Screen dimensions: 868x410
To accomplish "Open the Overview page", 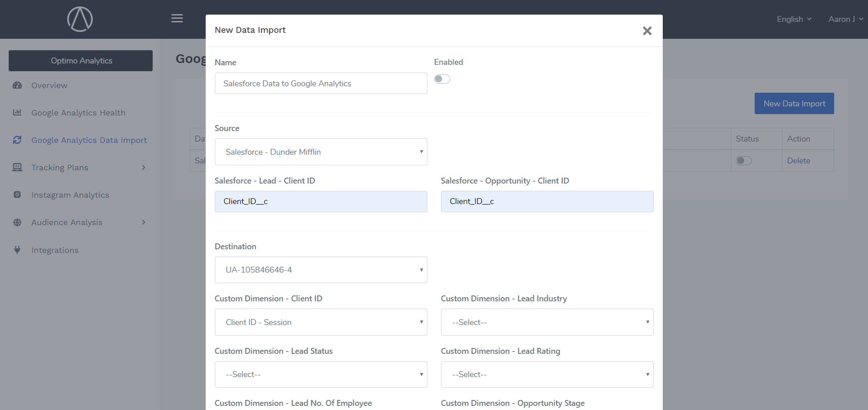I will click(49, 85).
